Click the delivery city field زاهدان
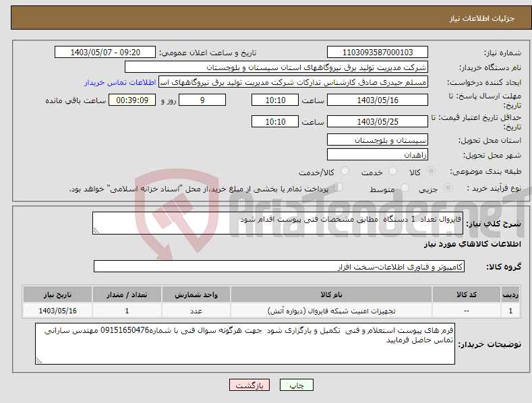The height and width of the screenshot is (403, 532). click(378, 155)
